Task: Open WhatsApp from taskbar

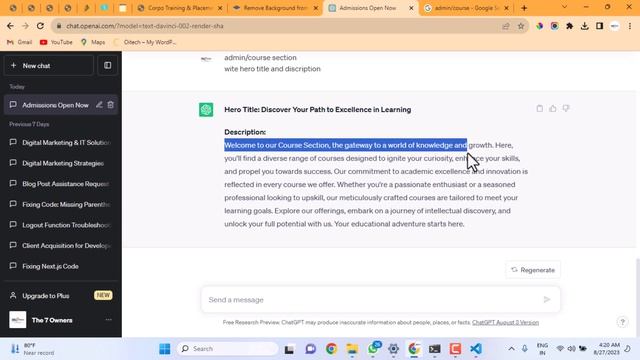Action: pos(373,349)
